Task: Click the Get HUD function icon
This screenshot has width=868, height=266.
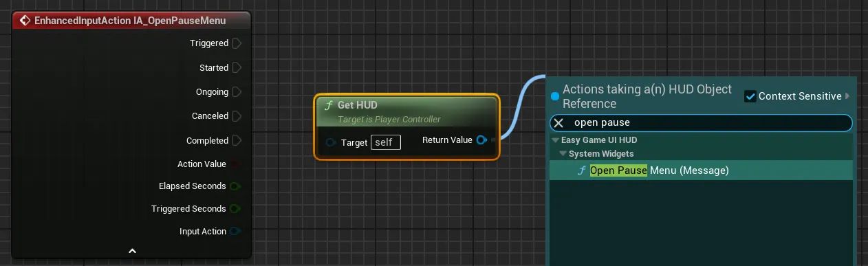Action: pyautogui.click(x=329, y=105)
